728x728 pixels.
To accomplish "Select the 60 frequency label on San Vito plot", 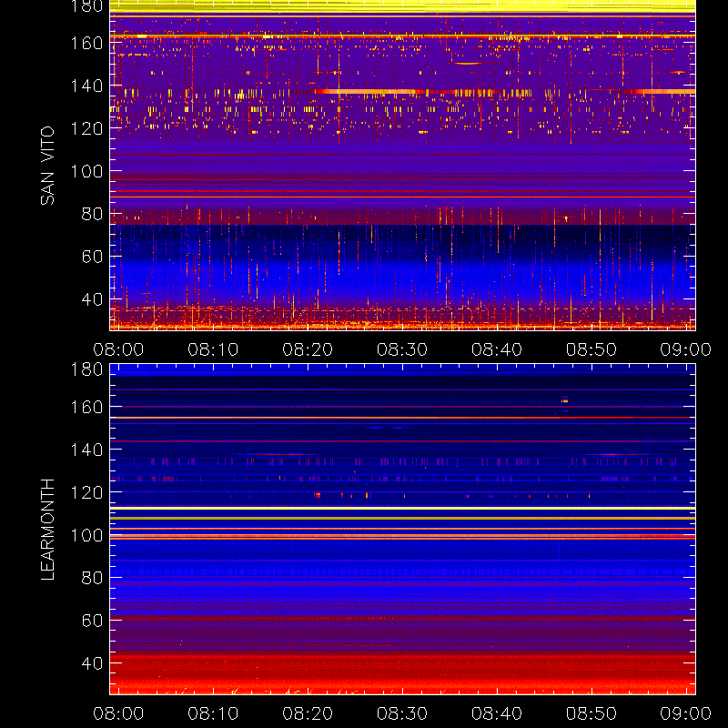I will coord(92,257).
